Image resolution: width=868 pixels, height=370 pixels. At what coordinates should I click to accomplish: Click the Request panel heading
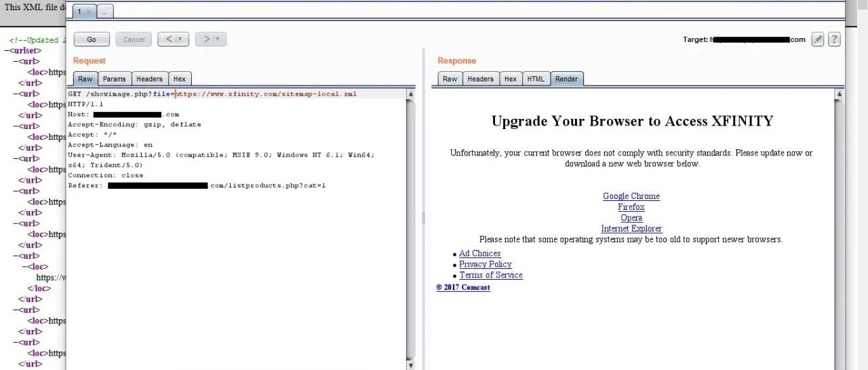tap(90, 61)
